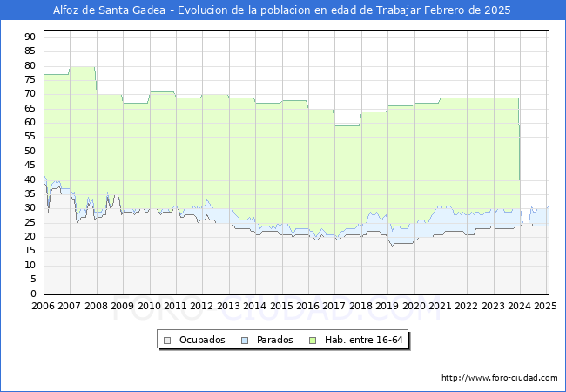Click the 55 y-axis value label
Screen dimensions: 566x392
(30, 137)
